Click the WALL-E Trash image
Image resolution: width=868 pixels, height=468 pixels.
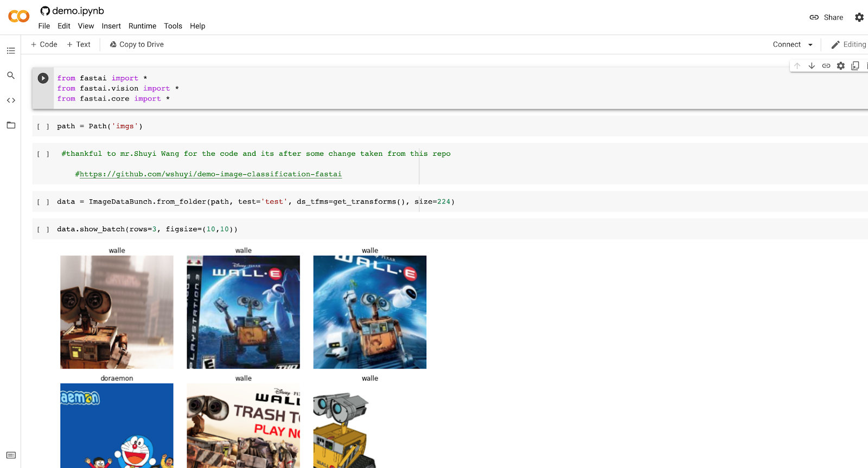coord(243,426)
